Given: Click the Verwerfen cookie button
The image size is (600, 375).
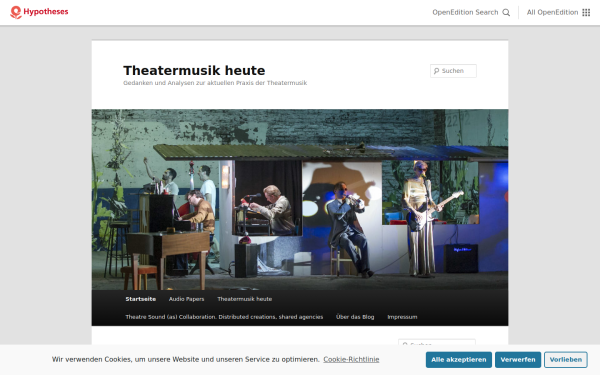Looking at the screenshot, I should pyautogui.click(x=518, y=360).
